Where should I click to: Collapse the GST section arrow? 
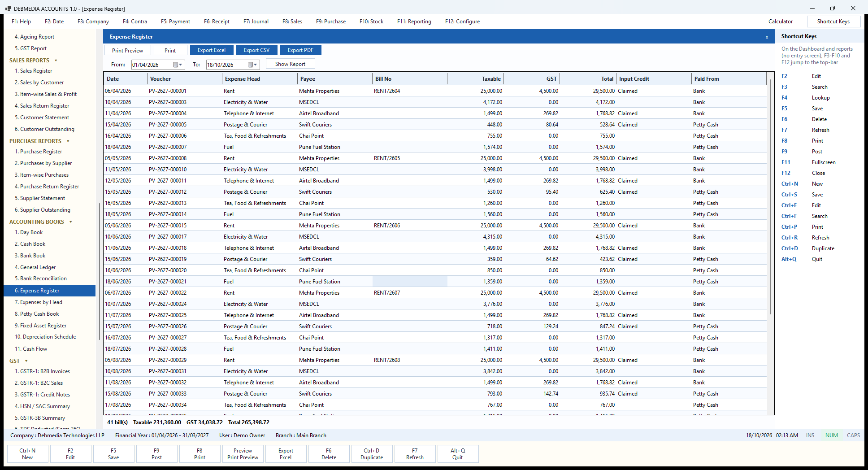click(26, 361)
